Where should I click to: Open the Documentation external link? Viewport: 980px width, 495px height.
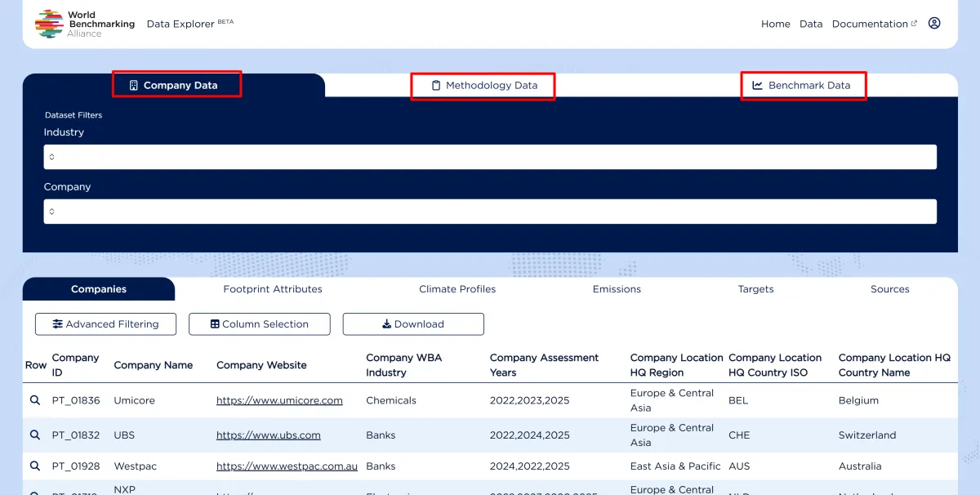869,24
